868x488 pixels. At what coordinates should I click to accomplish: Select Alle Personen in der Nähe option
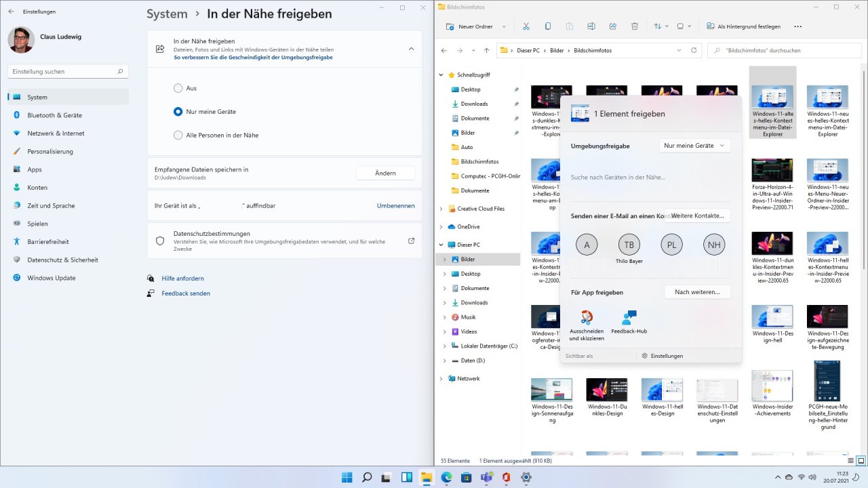[178, 135]
